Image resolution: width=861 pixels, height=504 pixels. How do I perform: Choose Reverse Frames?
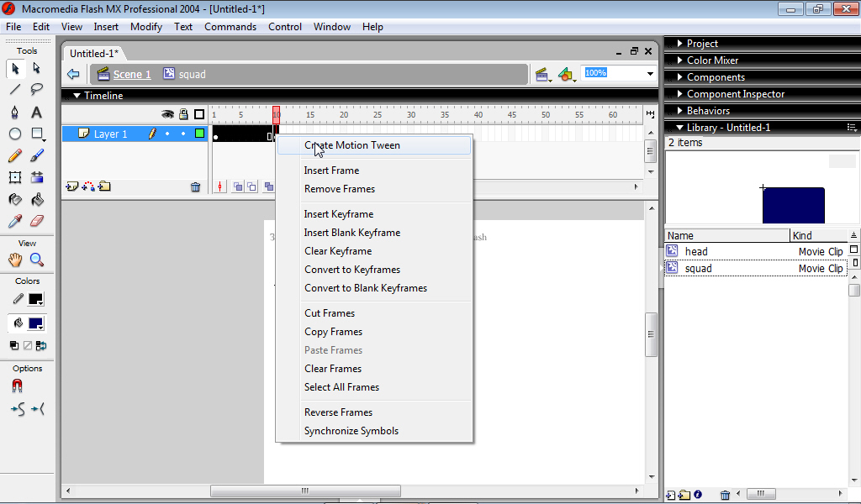pos(338,412)
